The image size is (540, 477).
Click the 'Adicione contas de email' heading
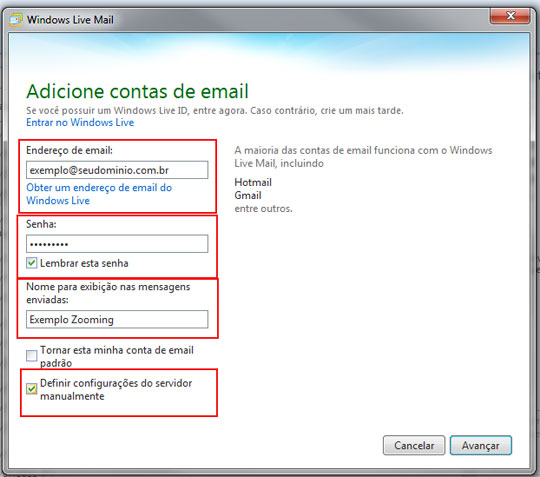point(137,92)
